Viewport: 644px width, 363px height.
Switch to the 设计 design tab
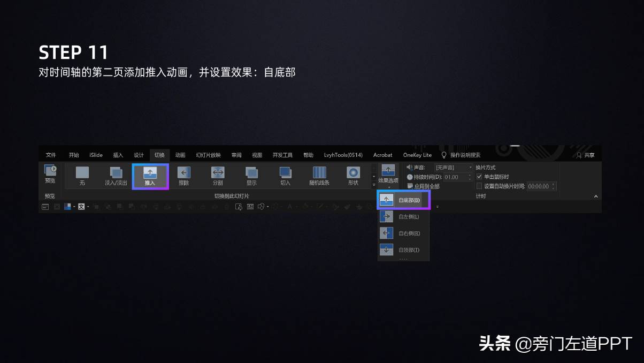139,155
